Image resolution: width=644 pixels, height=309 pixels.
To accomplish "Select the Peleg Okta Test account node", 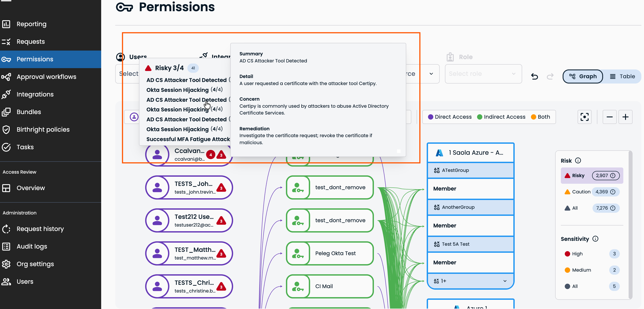I will [330, 254].
